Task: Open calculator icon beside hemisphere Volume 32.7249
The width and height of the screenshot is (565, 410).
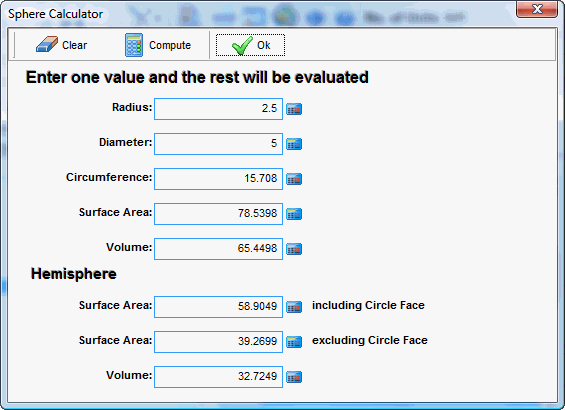Action: coord(294,377)
